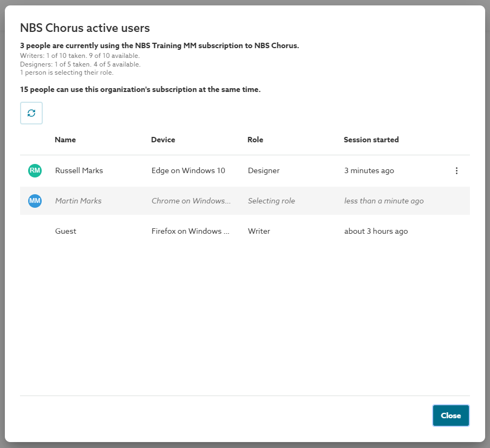Click the Designer role cell
The height and width of the screenshot is (448, 490).
click(264, 170)
